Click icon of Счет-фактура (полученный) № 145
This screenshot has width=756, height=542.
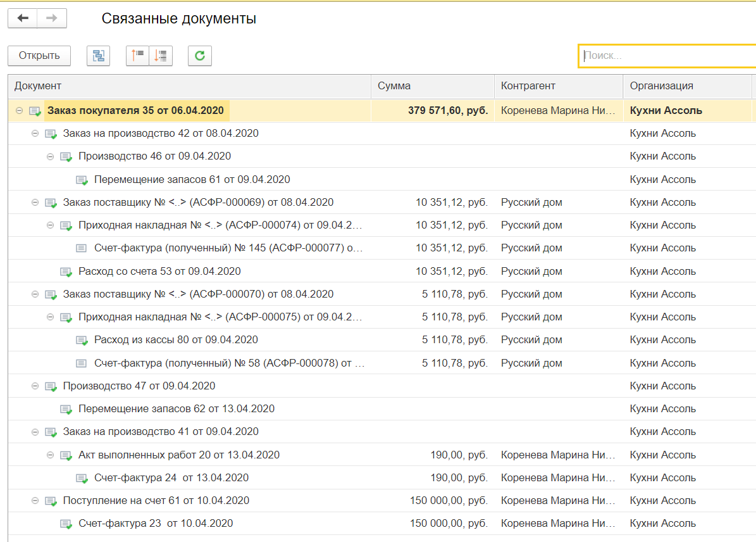coord(82,248)
